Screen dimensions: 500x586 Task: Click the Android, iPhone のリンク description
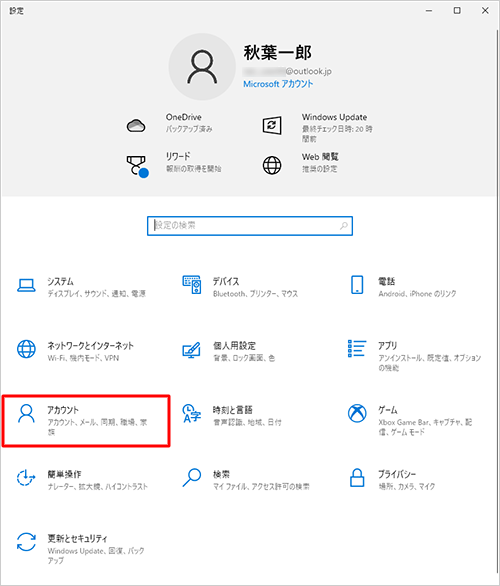click(417, 294)
